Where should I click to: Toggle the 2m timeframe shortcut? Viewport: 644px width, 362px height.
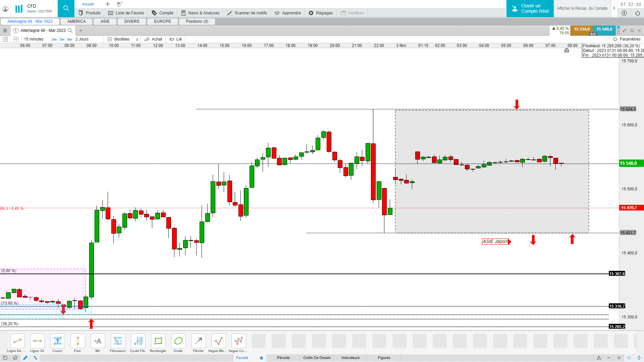54,40
